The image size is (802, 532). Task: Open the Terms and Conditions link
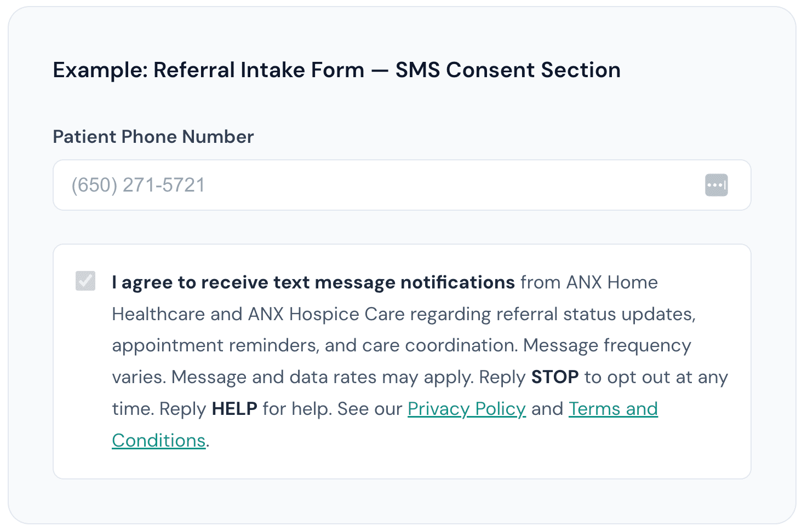click(613, 408)
